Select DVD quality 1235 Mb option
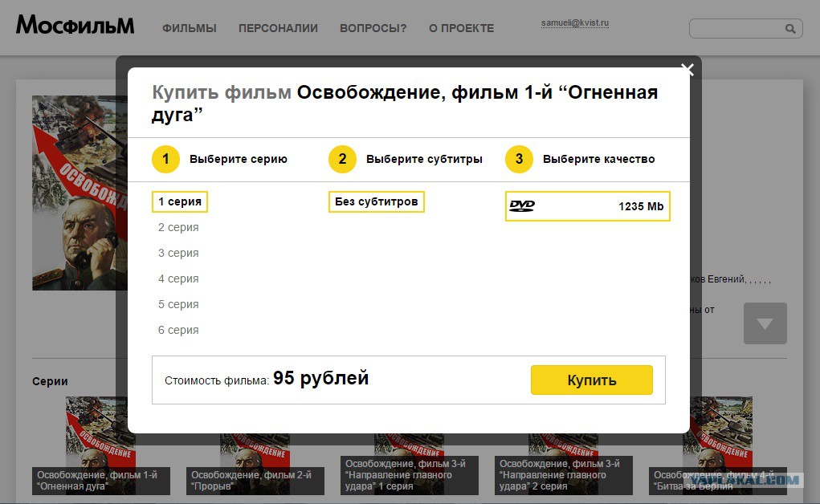Screen dimensions: 820x504 pos(587,206)
